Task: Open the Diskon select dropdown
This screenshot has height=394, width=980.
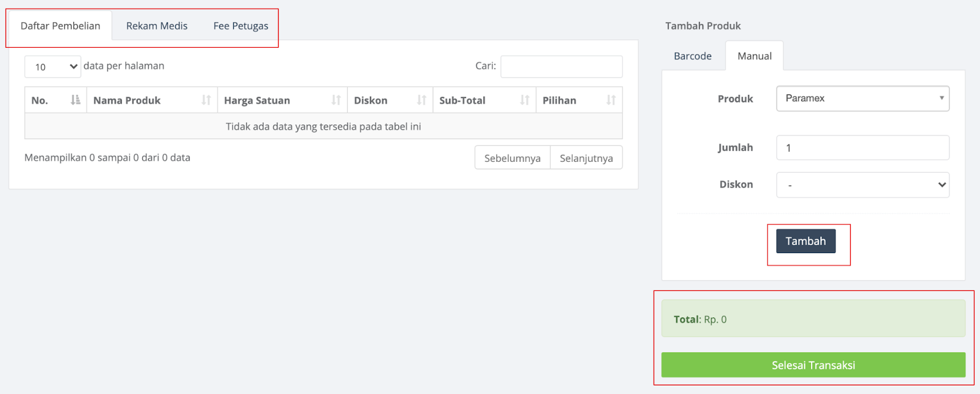Action: pyautogui.click(x=862, y=184)
